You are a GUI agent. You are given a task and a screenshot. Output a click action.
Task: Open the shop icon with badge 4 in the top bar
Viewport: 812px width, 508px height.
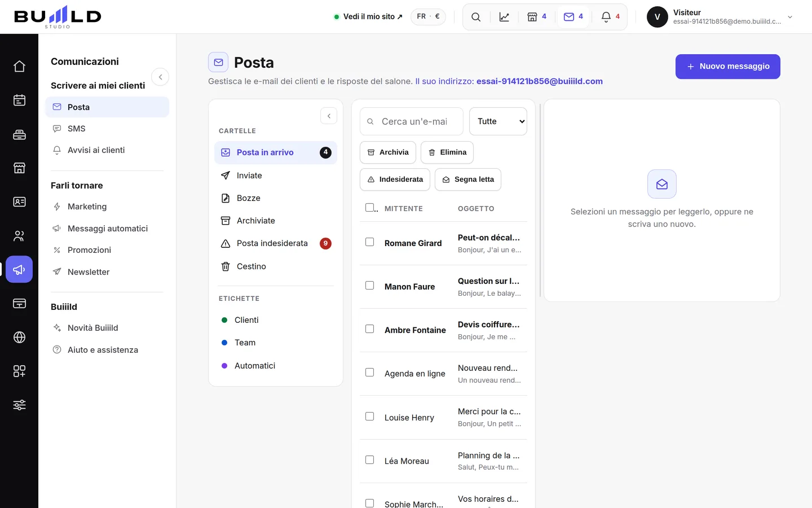pos(537,17)
